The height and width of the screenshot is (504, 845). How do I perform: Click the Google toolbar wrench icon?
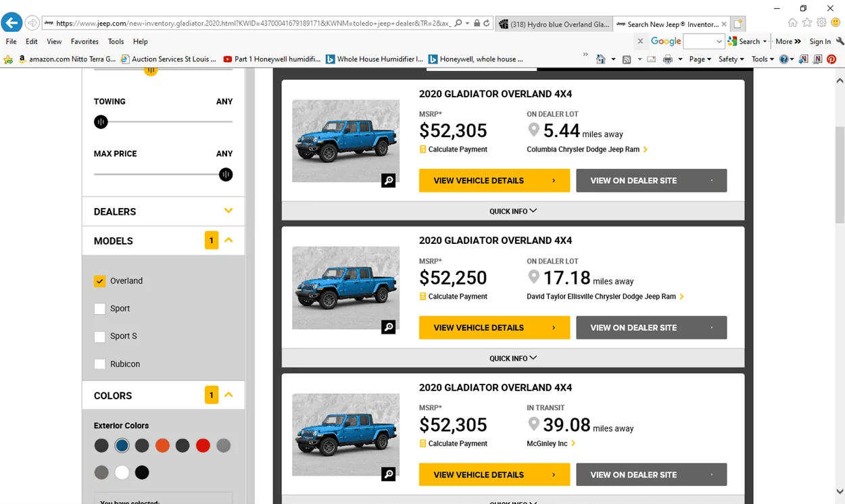pos(840,41)
